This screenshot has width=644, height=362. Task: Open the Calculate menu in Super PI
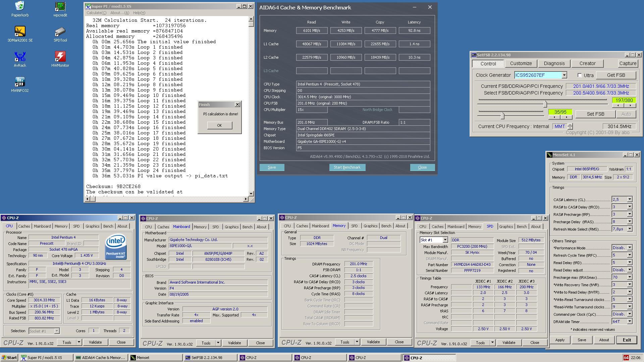coord(96,13)
